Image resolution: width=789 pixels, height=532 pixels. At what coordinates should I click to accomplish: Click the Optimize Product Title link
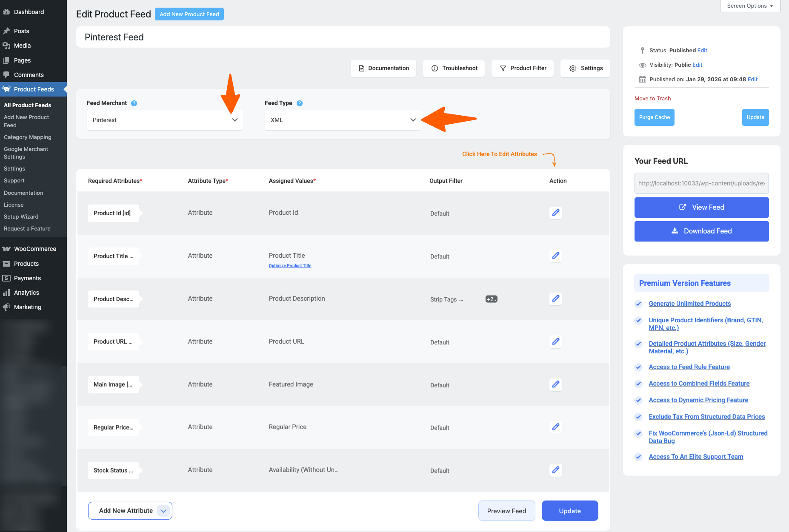click(x=290, y=266)
